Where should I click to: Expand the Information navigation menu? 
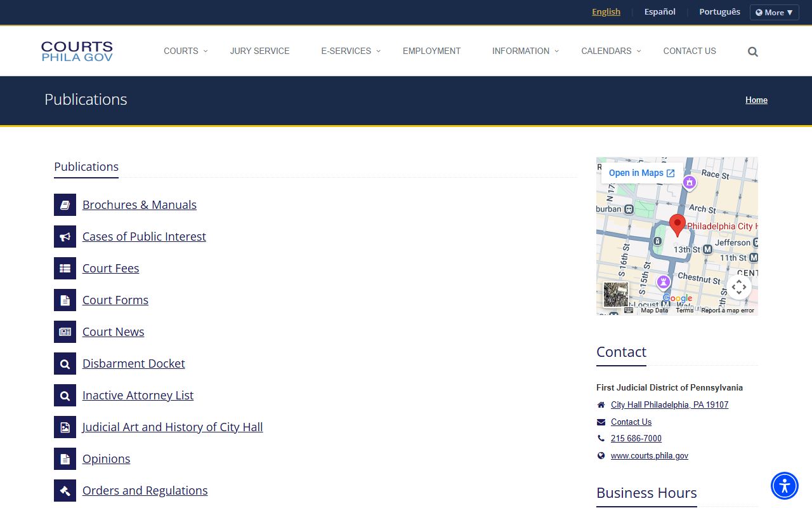click(x=525, y=51)
